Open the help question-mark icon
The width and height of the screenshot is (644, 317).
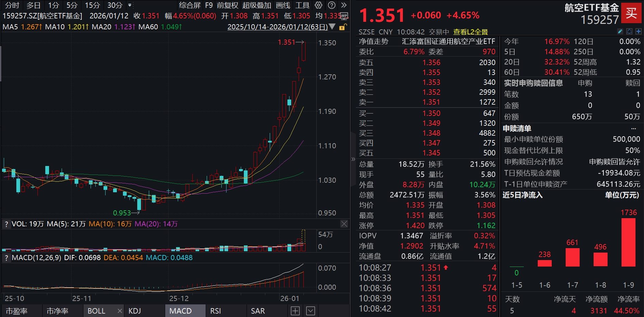331,5
